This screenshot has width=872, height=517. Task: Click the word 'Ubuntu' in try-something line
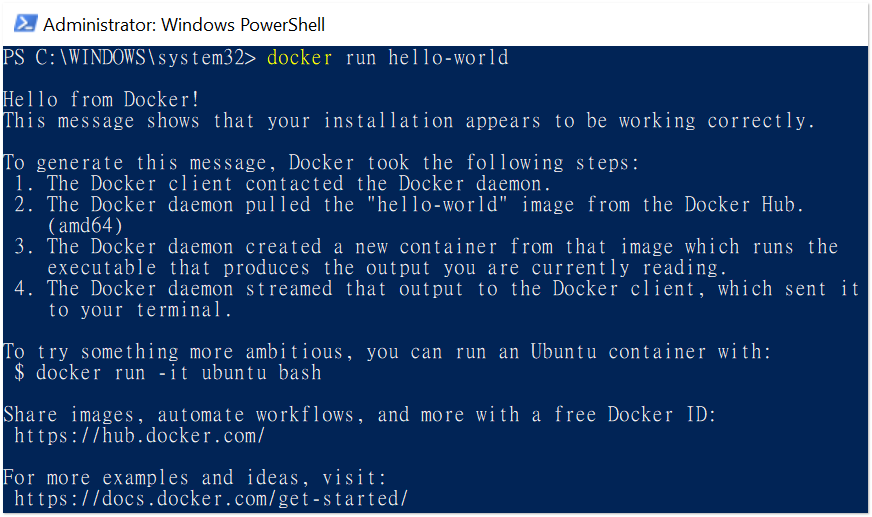pos(563,352)
